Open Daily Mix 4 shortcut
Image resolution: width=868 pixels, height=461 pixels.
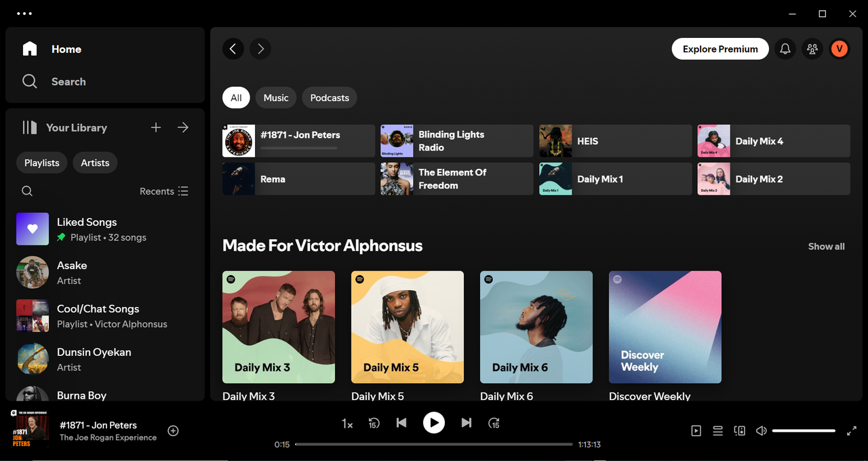pyautogui.click(x=774, y=141)
